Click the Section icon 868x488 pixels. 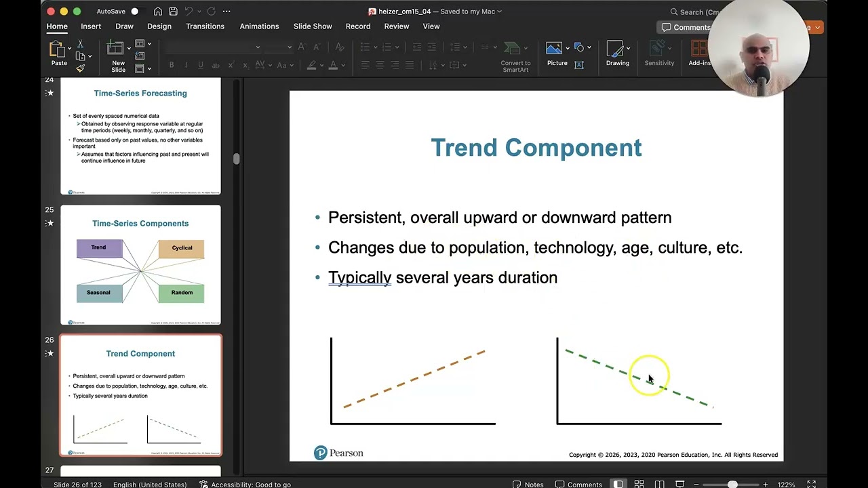[140, 68]
